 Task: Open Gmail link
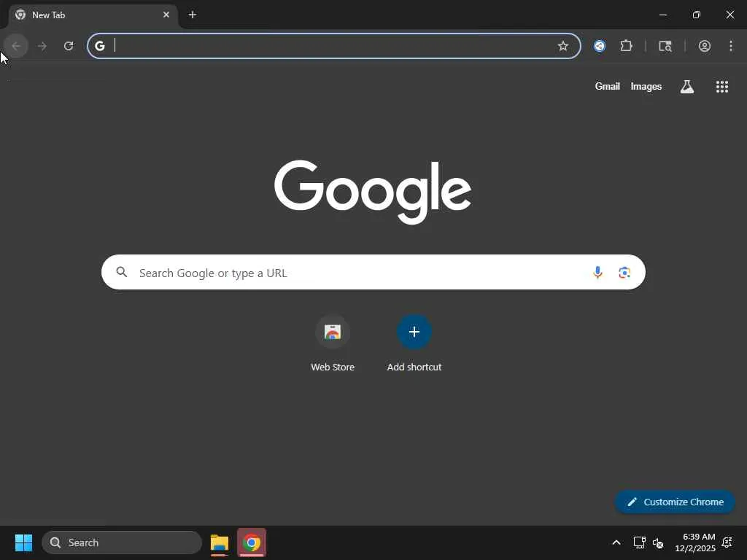coord(607,86)
